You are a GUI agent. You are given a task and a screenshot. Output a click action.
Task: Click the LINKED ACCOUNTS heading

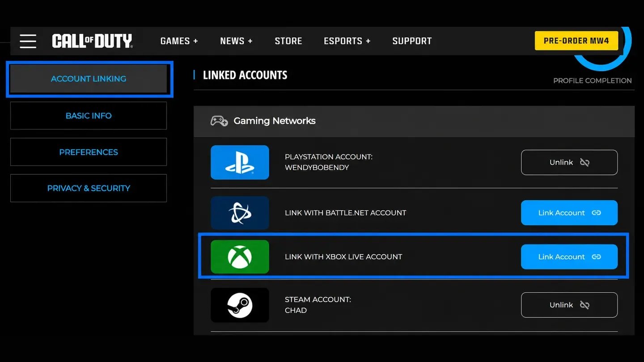tap(245, 75)
